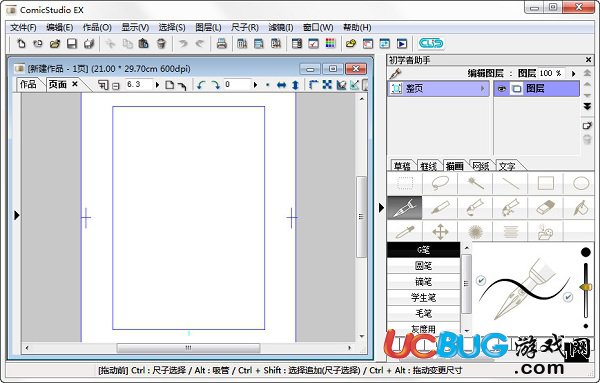Image resolution: width=600 pixels, height=383 pixels.
Task: Click the trash delete toolbar icon
Action: tap(161, 44)
